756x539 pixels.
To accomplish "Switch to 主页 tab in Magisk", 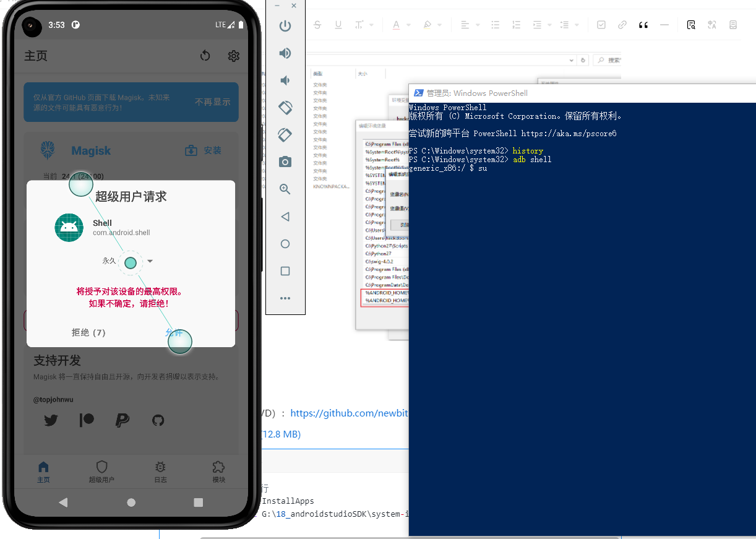I will tap(43, 472).
